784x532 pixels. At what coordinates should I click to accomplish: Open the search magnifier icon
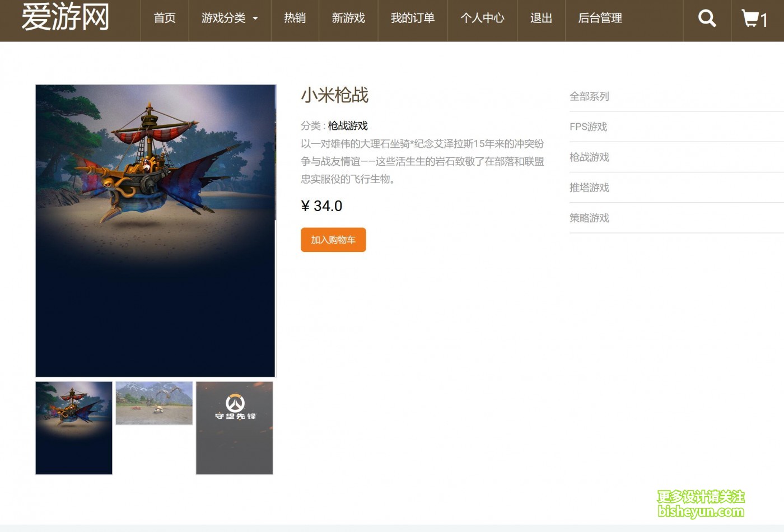click(x=707, y=18)
